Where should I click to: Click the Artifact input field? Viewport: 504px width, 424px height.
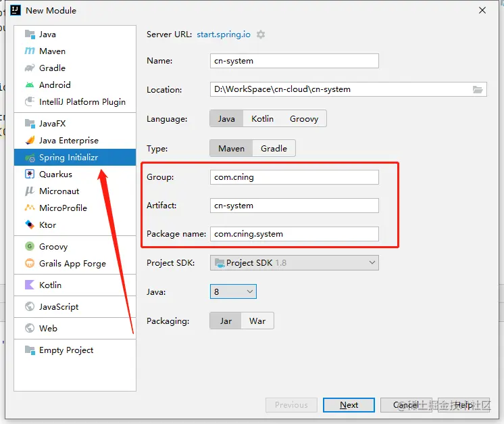(x=295, y=206)
